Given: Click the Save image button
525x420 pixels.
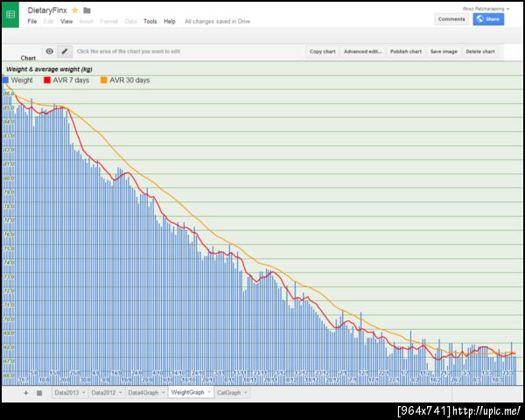Looking at the screenshot, I should (444, 52).
